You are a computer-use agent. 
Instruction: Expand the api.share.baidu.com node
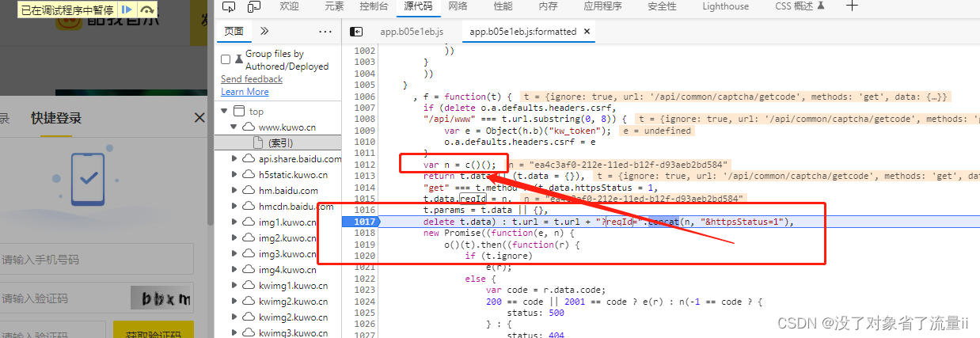coord(234,159)
